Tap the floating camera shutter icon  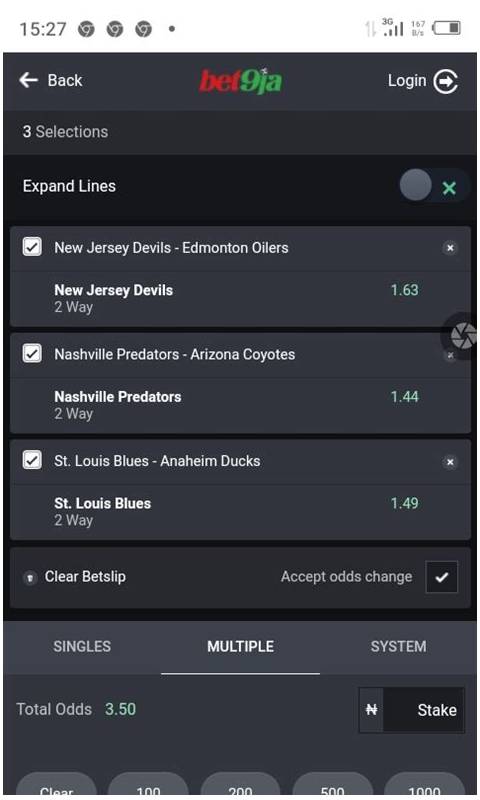coord(462,336)
